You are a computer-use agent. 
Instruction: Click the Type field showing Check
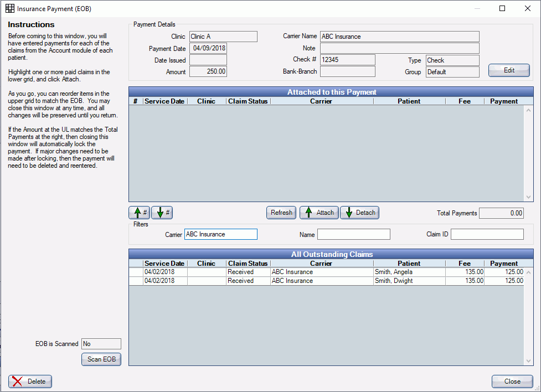tap(452, 60)
